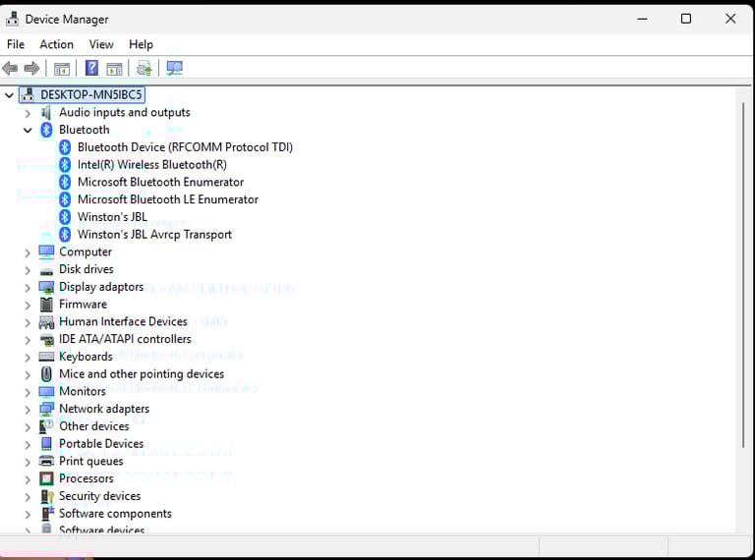Image resolution: width=755 pixels, height=560 pixels.
Task: Expand the Display adaptors chevron
Action: click(x=28, y=288)
